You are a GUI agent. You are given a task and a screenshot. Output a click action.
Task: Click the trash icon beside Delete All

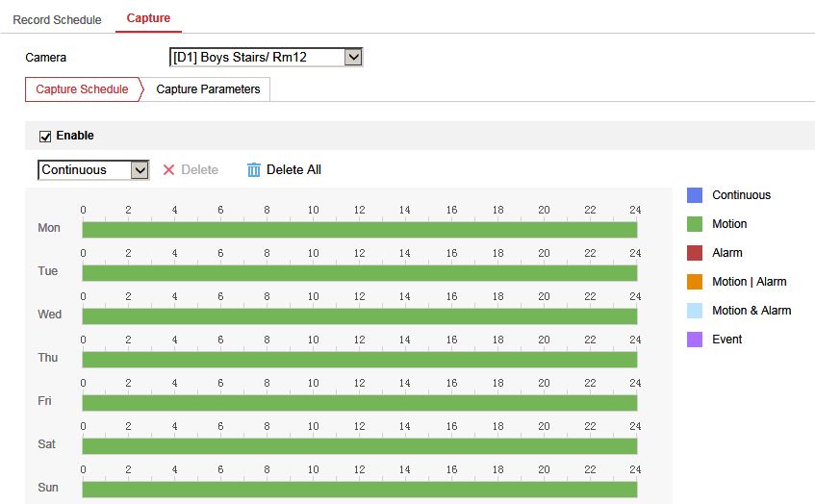254,170
